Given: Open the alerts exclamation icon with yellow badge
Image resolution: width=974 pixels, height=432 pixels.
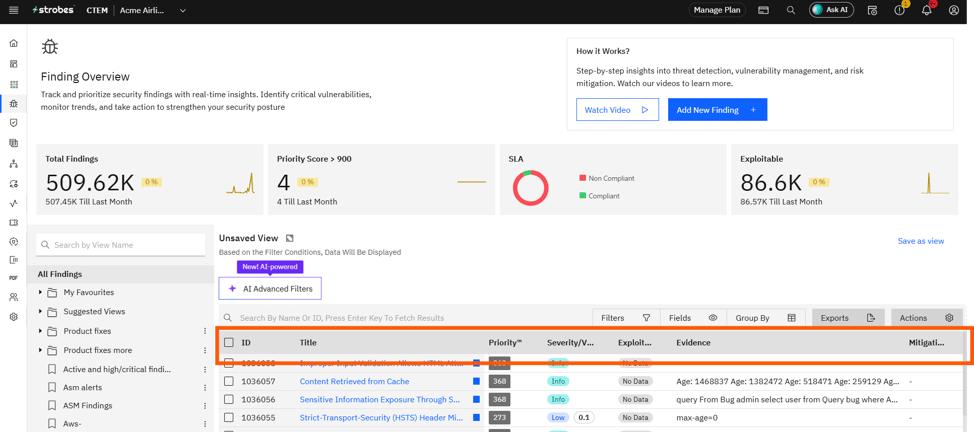Looking at the screenshot, I should (899, 10).
